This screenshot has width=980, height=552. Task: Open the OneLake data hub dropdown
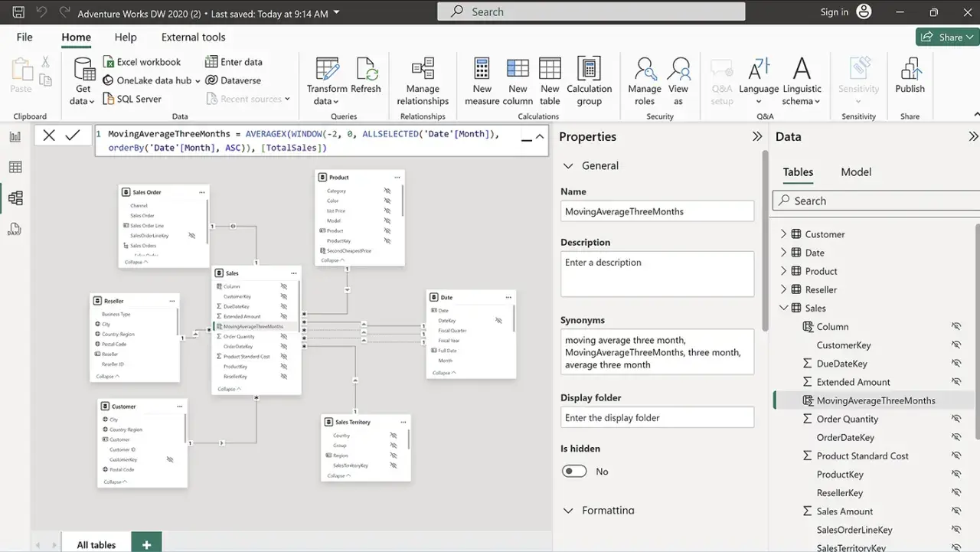198,80
